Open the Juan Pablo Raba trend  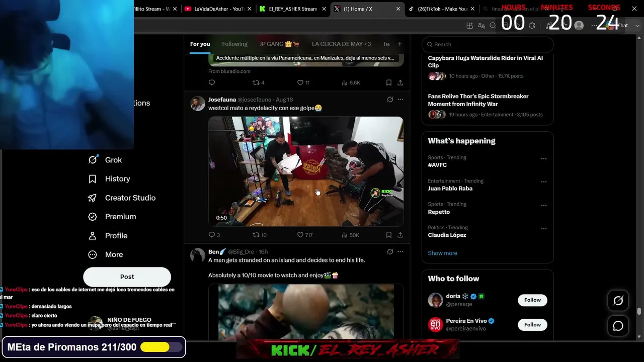(450, 189)
